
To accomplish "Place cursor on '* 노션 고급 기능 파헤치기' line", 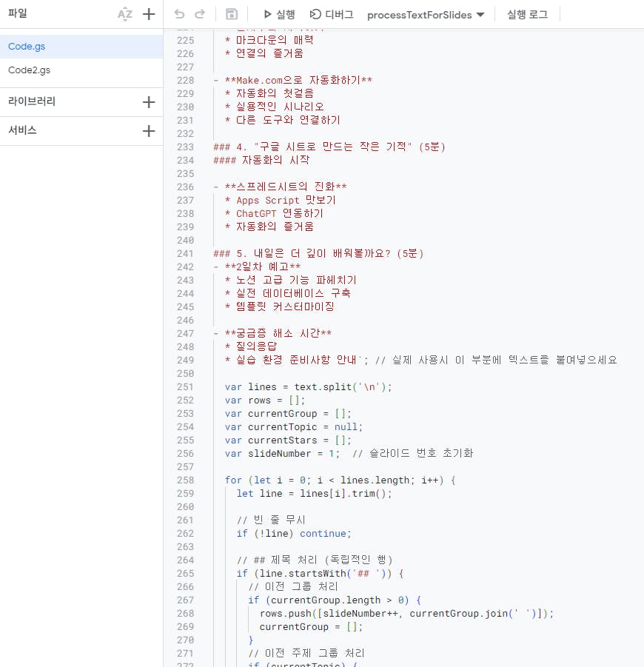I will tap(290, 281).
